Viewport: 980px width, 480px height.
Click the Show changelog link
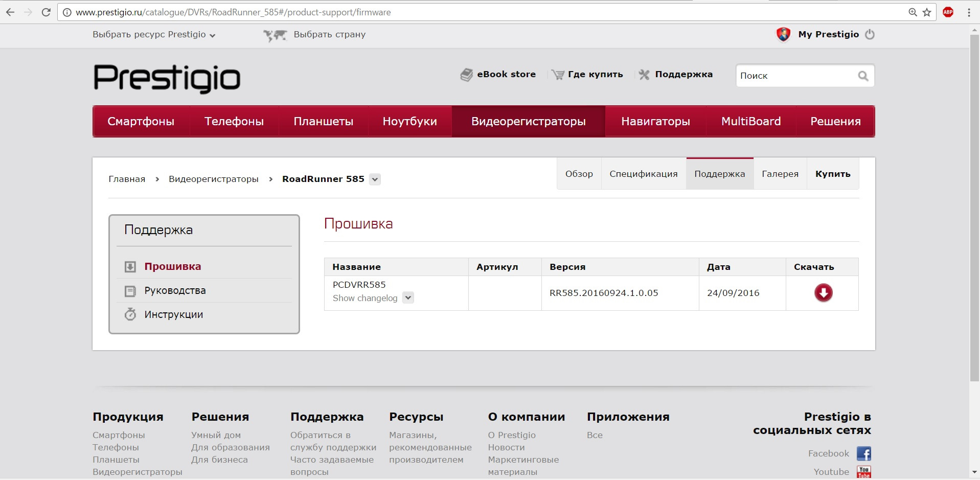[365, 298]
